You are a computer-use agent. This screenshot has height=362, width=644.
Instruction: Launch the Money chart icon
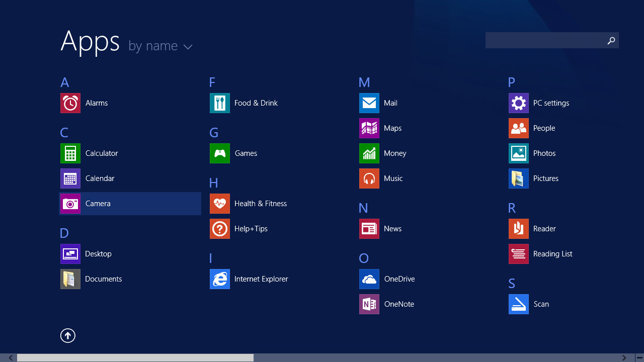pos(369,153)
